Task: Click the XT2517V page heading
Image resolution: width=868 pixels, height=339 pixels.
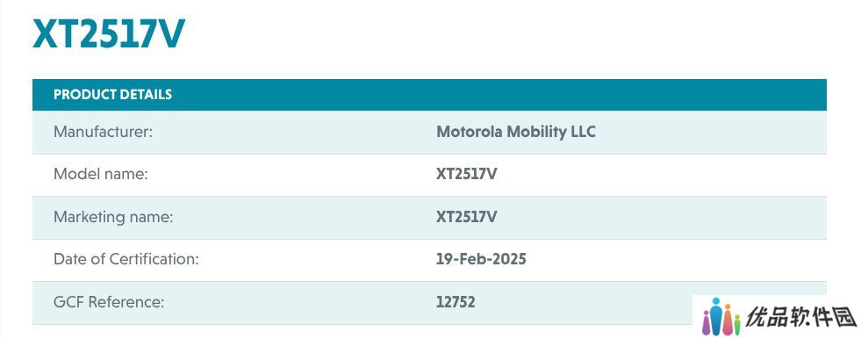Action: (109, 33)
